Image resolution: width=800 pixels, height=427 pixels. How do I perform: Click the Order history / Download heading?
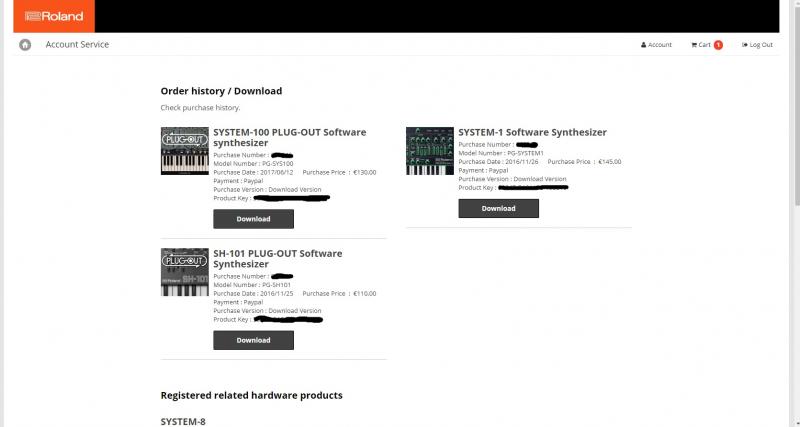[x=221, y=91]
